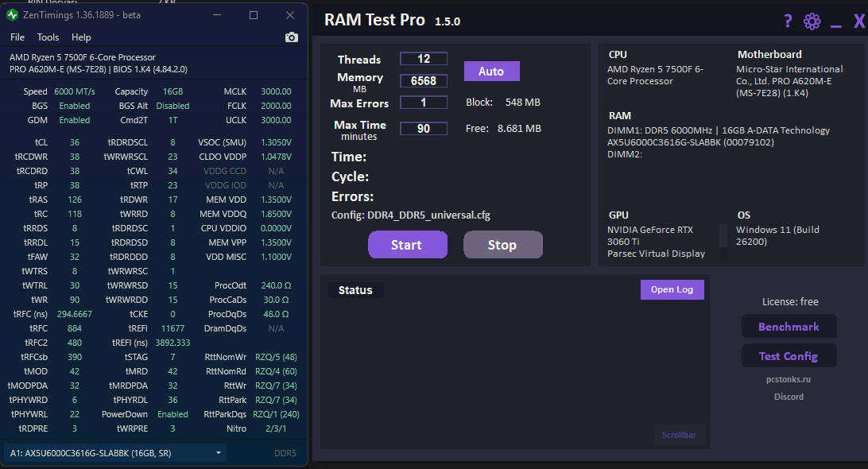The image size is (868, 469).
Task: Select the tRAS value 126
Action: [75, 200]
